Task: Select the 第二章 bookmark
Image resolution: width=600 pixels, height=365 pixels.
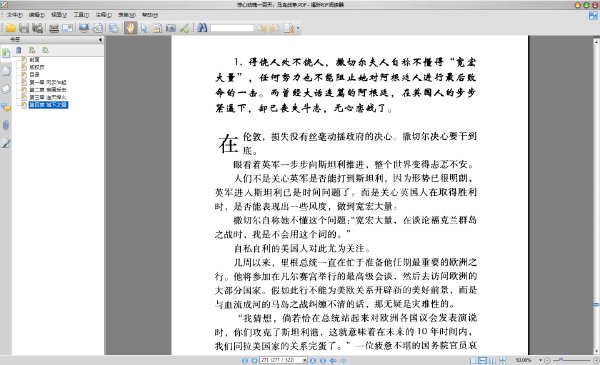Action: coord(48,90)
